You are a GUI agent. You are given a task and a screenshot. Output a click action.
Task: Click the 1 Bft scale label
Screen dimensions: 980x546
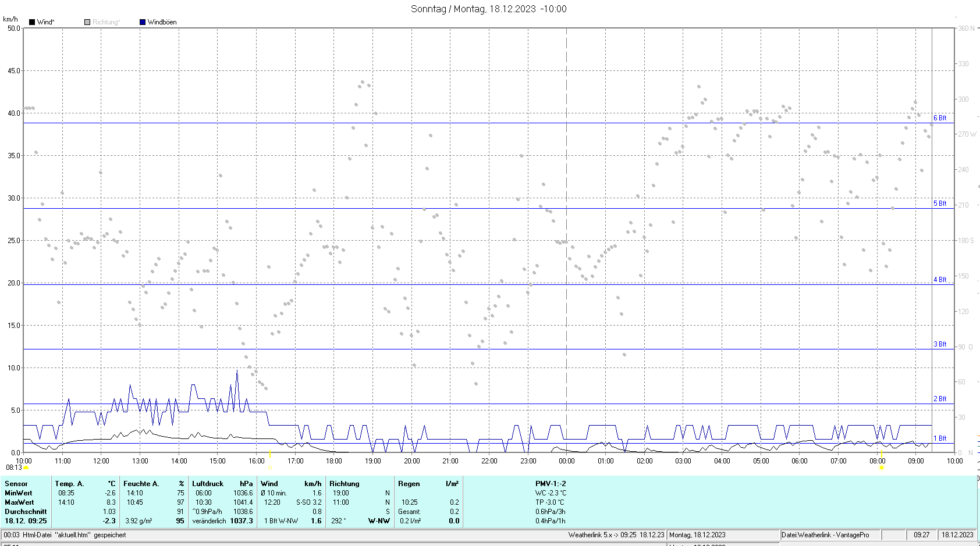940,438
